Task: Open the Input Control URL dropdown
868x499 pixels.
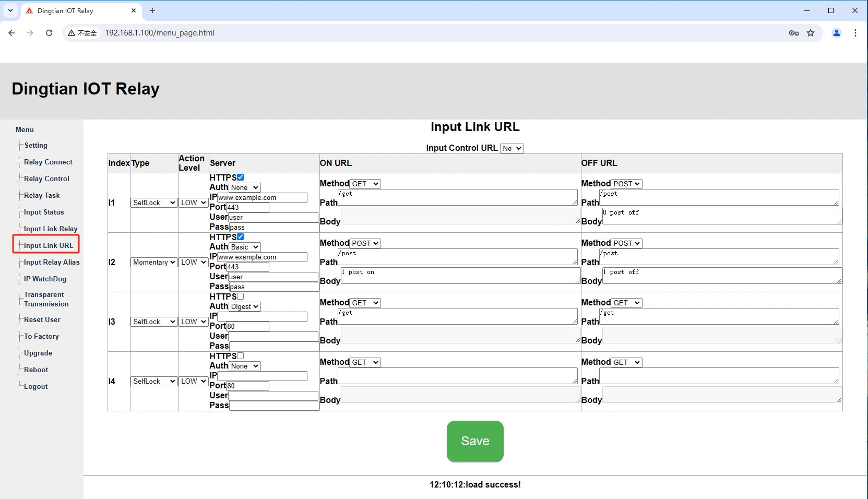Action: [x=512, y=148]
